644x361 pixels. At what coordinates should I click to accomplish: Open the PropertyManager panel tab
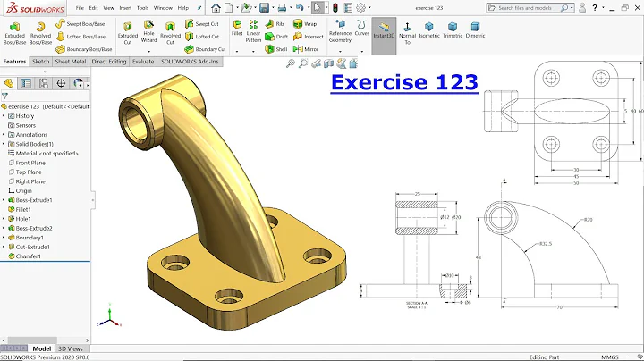pos(26,83)
